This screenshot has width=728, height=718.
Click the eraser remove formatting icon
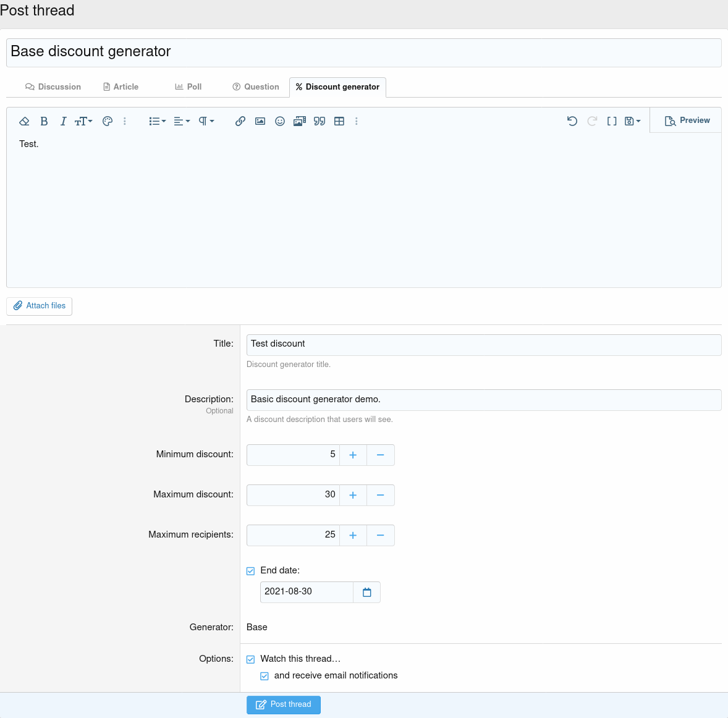point(25,121)
